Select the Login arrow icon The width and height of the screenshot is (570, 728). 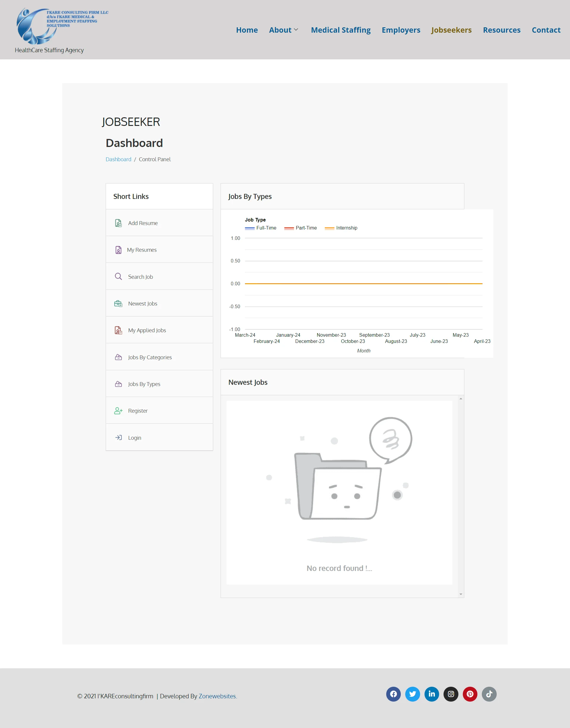point(118,437)
